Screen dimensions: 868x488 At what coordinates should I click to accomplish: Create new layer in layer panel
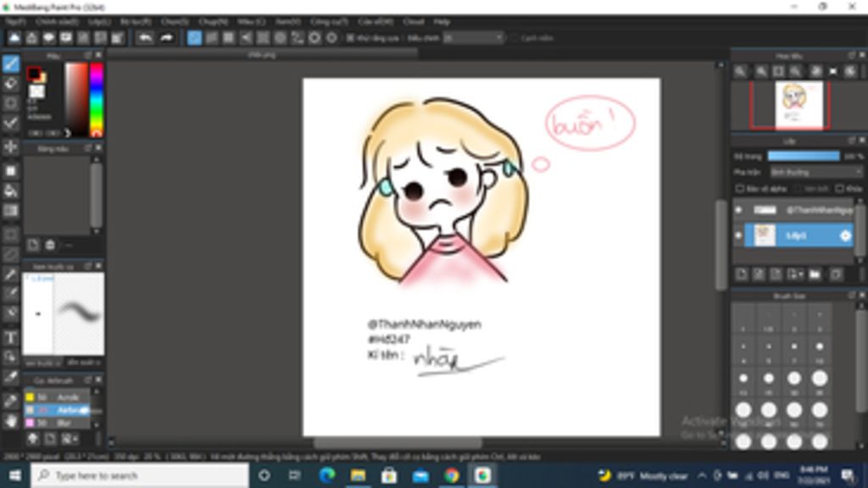(x=742, y=274)
